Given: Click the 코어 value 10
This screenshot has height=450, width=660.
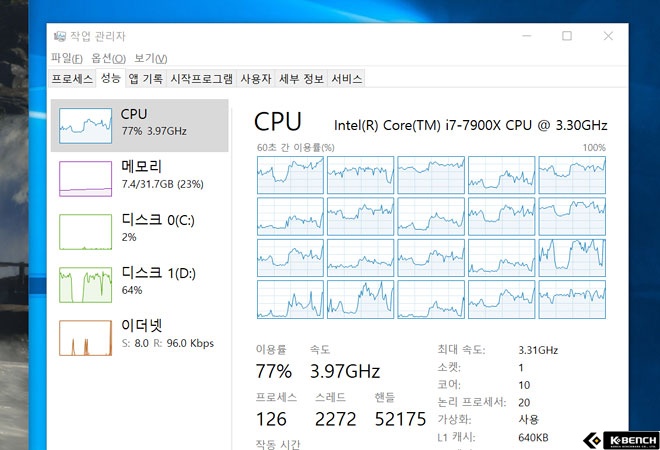Looking at the screenshot, I should pos(524,385).
